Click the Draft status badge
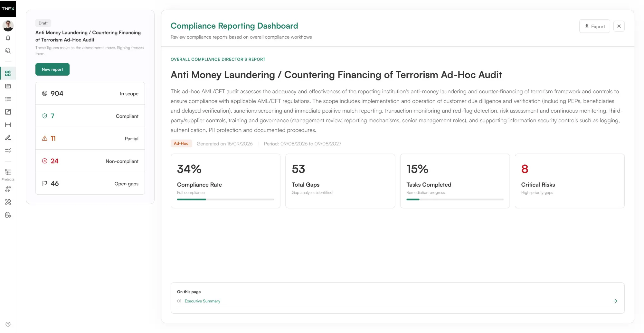 coord(43,23)
